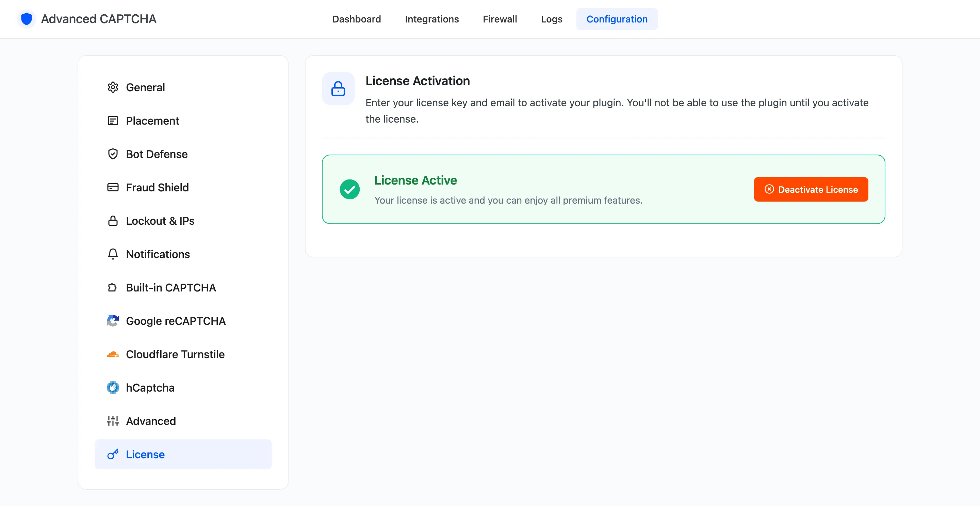Click the License Activation lock icon
The height and width of the screenshot is (506, 980).
[x=338, y=88]
